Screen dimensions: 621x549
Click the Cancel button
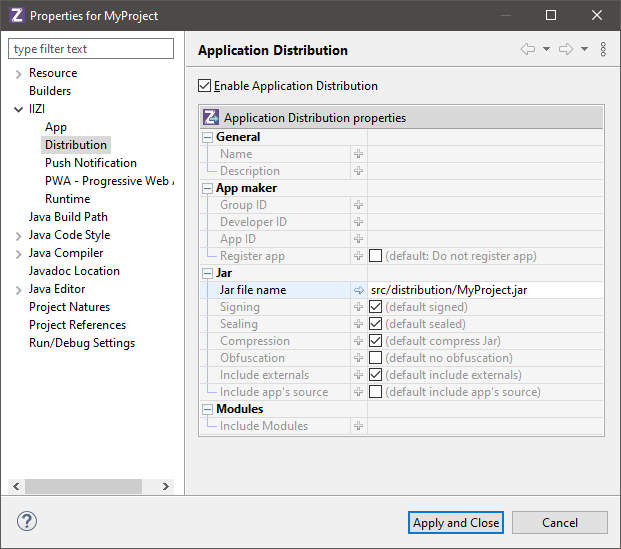pos(559,522)
